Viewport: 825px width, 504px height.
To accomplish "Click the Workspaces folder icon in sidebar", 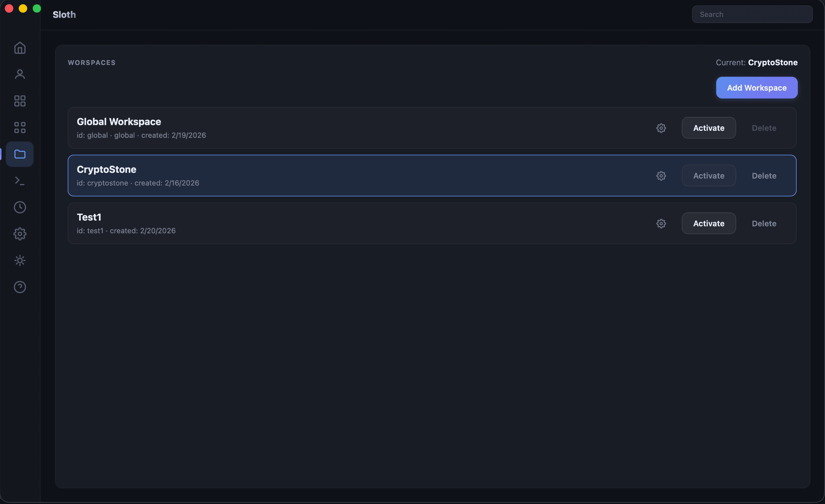I will (x=20, y=154).
